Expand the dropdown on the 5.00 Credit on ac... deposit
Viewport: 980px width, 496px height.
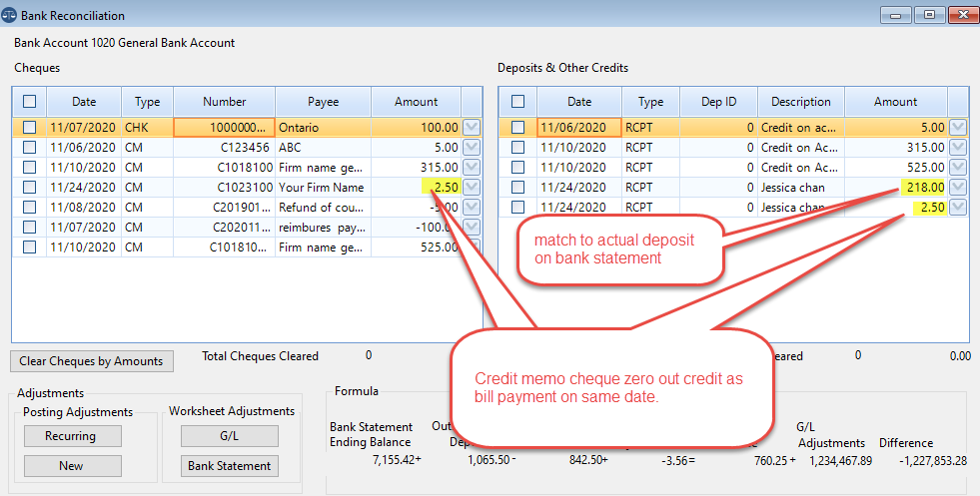(957, 128)
